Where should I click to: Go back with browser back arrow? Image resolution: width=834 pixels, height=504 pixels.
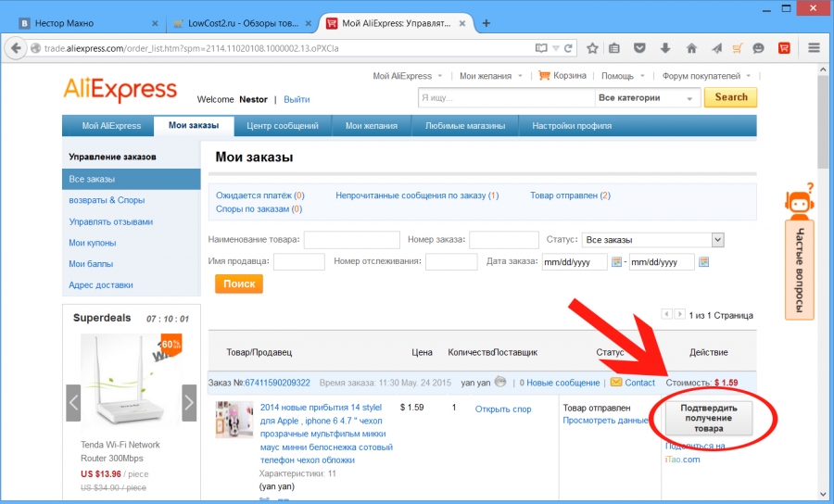pos(16,48)
